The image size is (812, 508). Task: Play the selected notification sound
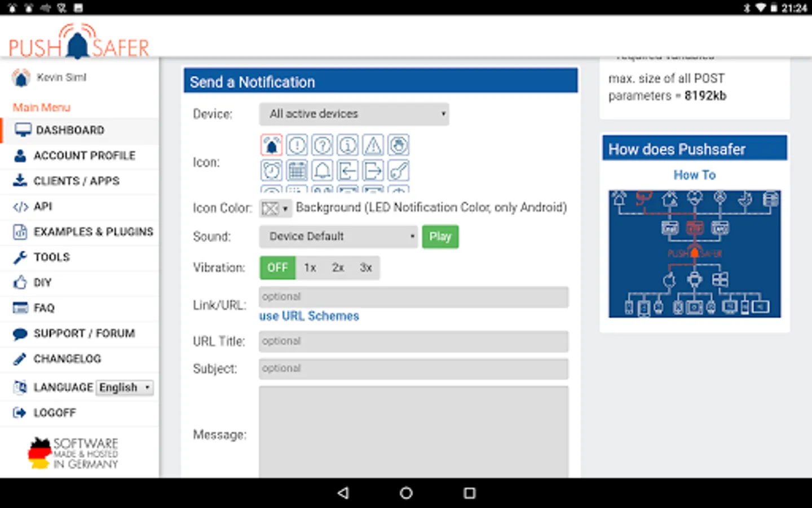pos(440,237)
